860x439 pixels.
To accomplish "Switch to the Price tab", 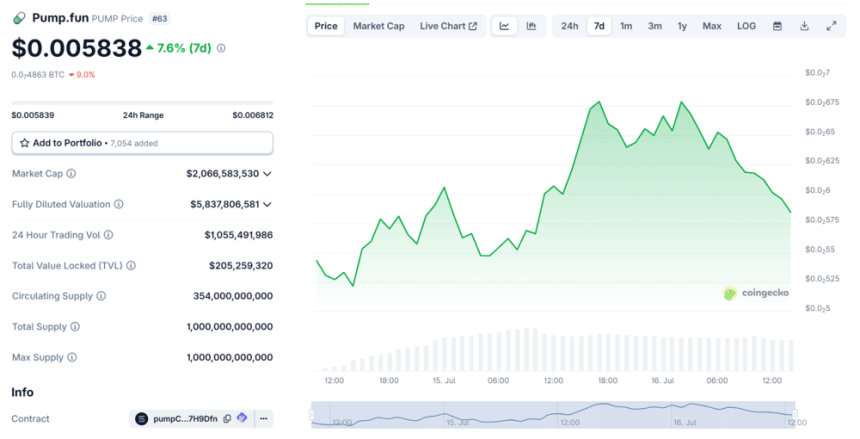I will coord(326,26).
